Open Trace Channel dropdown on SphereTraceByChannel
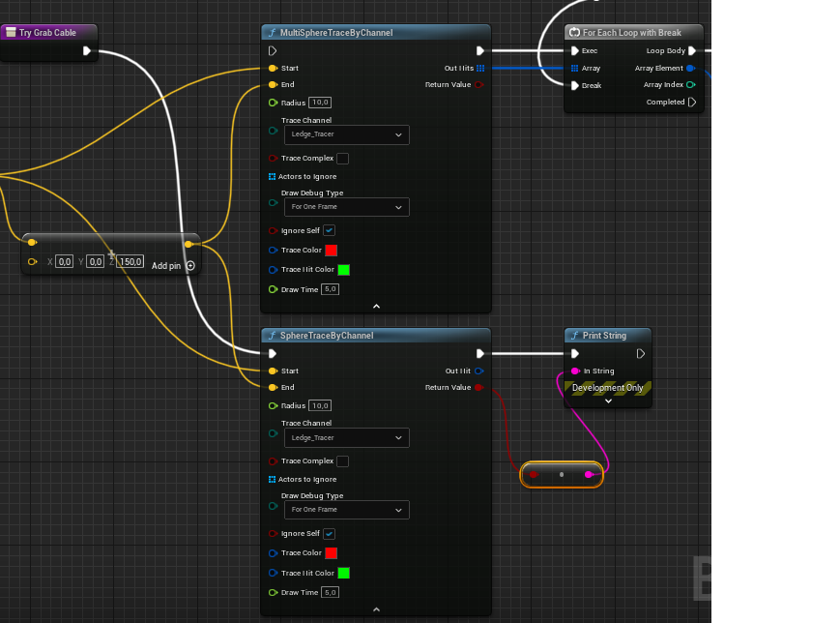This screenshot has height=623, width=840. click(347, 437)
